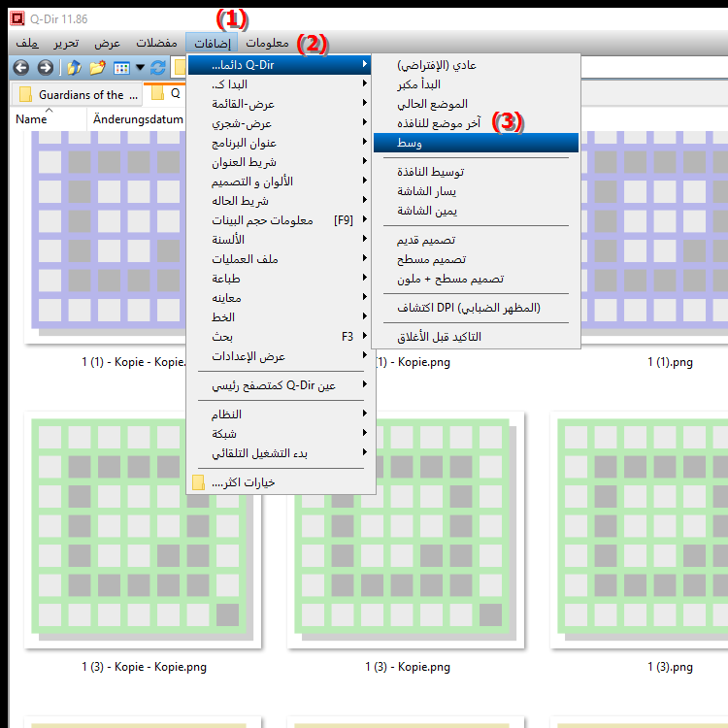Open the شبكة submenu
This screenshot has width=728, height=728.
pos(280,434)
